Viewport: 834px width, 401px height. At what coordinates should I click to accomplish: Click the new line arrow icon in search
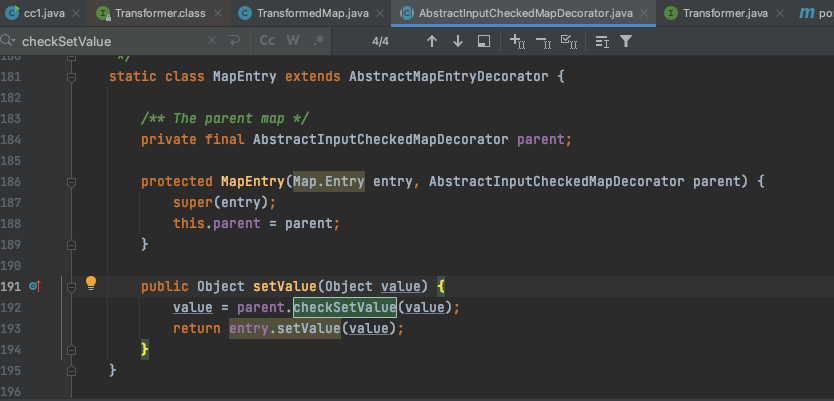[x=234, y=40]
